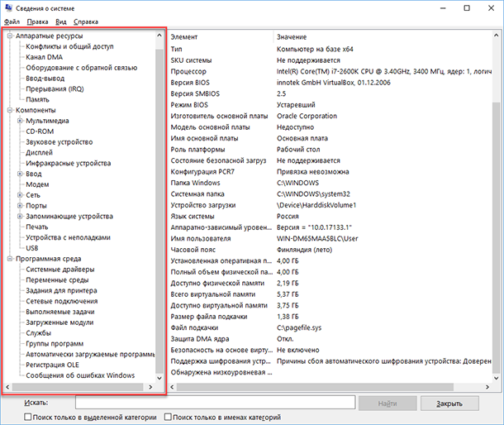Image resolution: width=504 pixels, height=425 pixels.
Task: Select Системные драйверы item
Action: pos(60,270)
